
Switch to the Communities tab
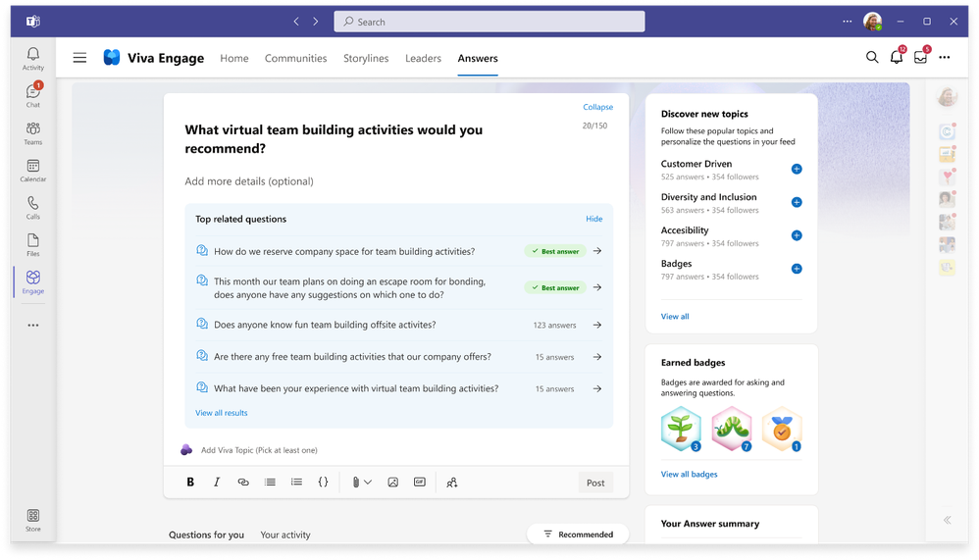tap(295, 58)
